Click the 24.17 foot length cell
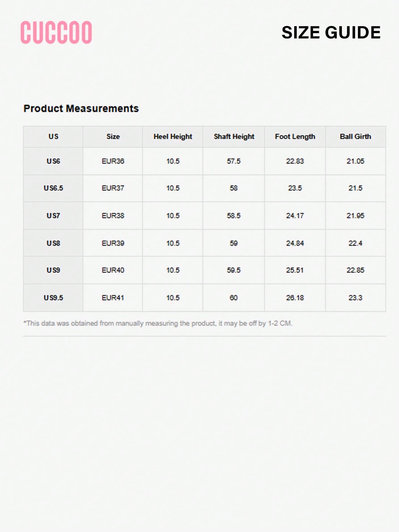 (295, 216)
